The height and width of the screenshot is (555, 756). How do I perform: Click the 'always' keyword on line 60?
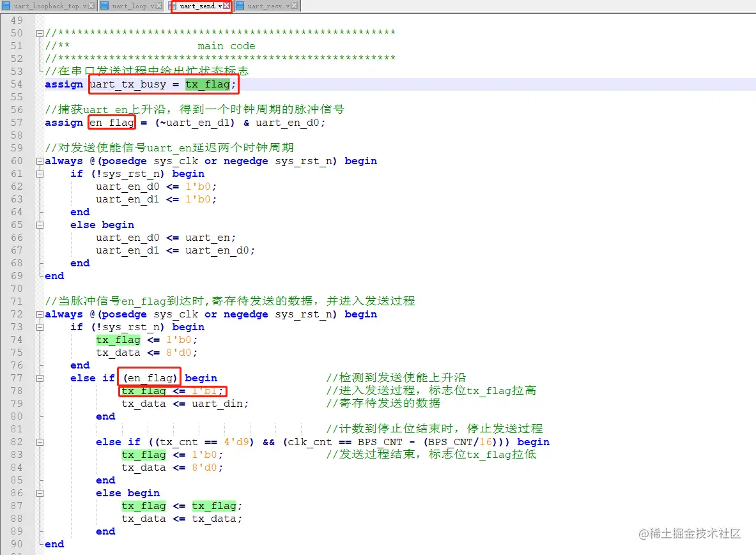point(64,162)
